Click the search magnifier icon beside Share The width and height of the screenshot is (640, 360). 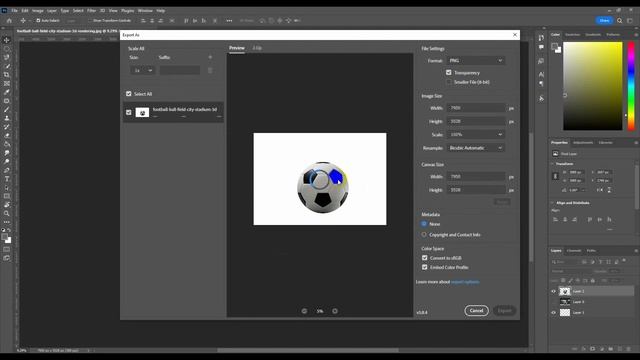[x=620, y=20]
